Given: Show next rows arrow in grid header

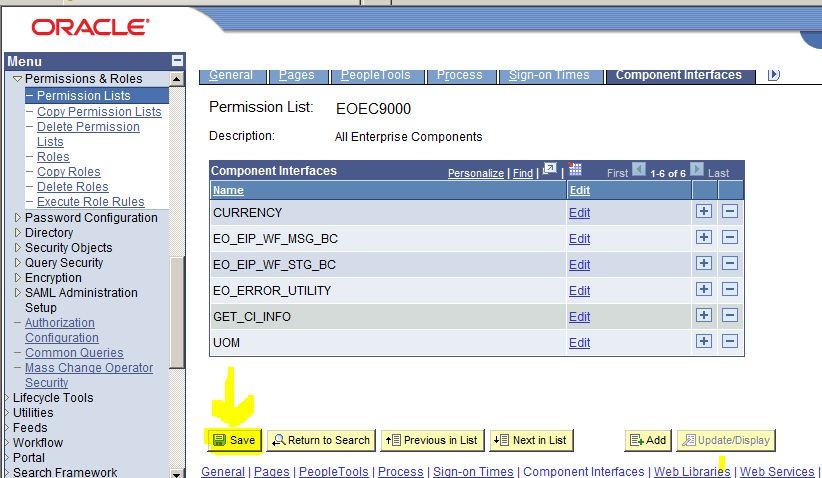Looking at the screenshot, I should (x=697, y=169).
